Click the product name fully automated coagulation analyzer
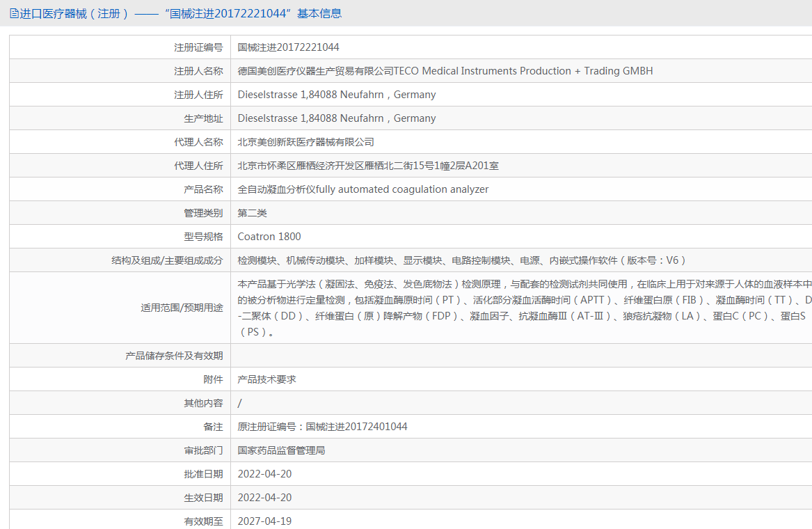 (363, 189)
